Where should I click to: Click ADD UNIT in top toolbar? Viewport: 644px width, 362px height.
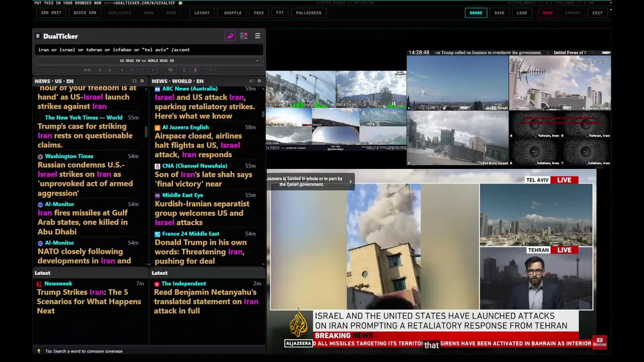[51, 13]
